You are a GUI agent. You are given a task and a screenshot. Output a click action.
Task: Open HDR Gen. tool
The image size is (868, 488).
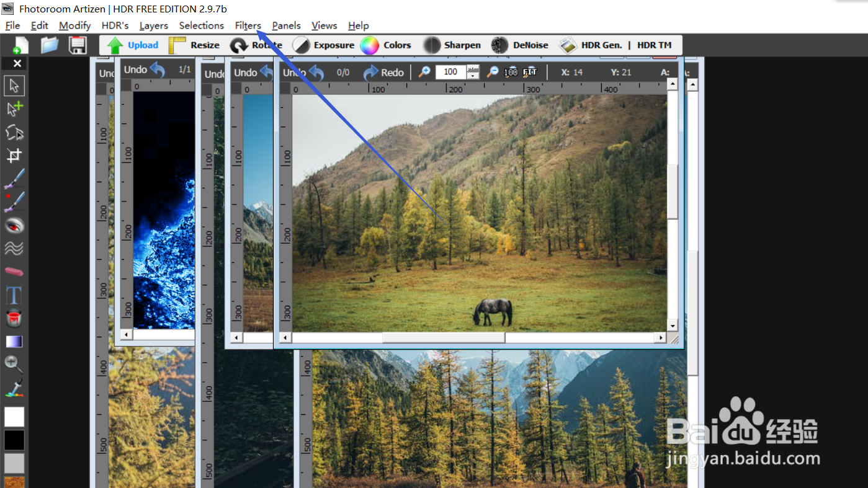[590, 45]
